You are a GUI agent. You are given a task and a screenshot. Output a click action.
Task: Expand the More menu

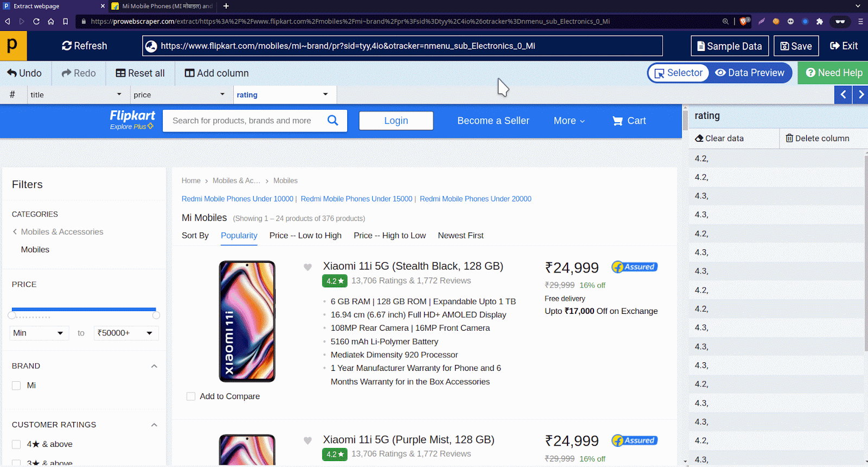click(x=569, y=121)
